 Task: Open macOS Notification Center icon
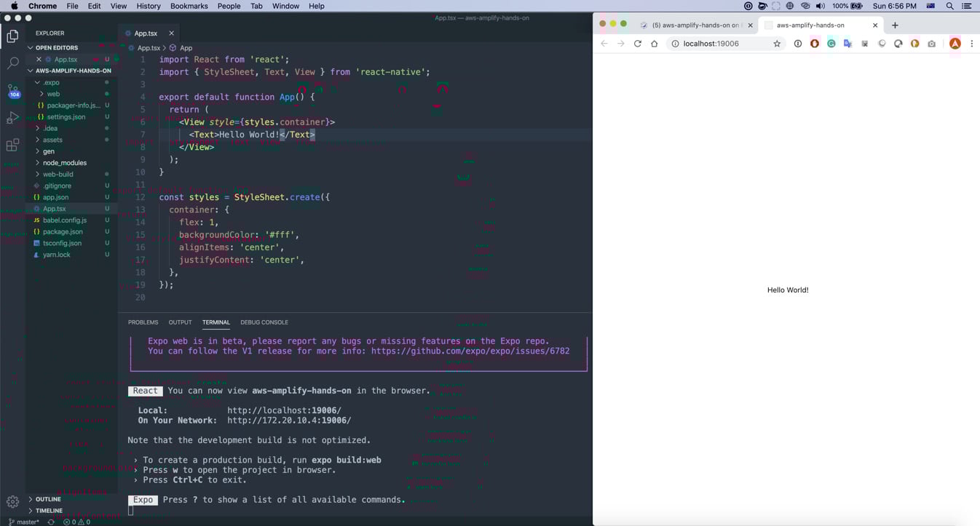coord(967,6)
